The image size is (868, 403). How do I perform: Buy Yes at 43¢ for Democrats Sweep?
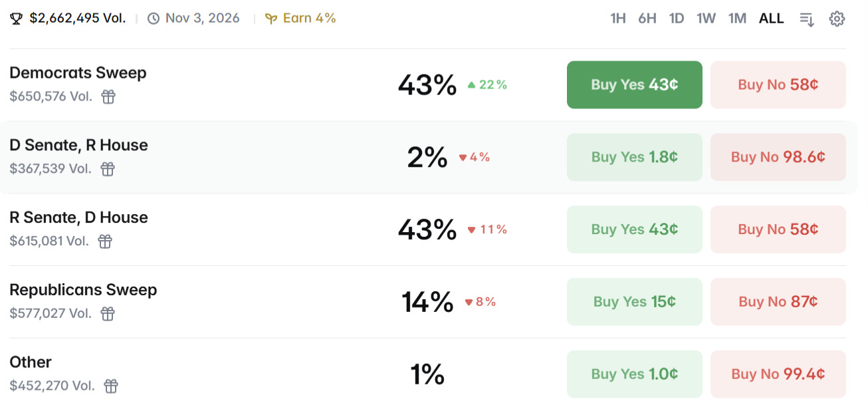click(x=634, y=84)
